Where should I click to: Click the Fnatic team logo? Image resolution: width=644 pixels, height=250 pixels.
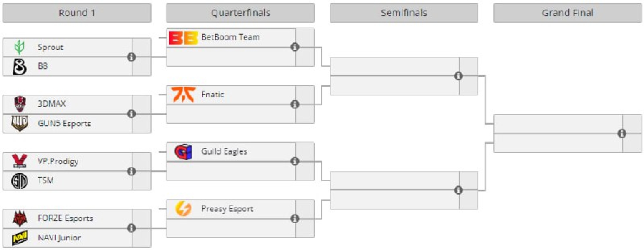183,95
